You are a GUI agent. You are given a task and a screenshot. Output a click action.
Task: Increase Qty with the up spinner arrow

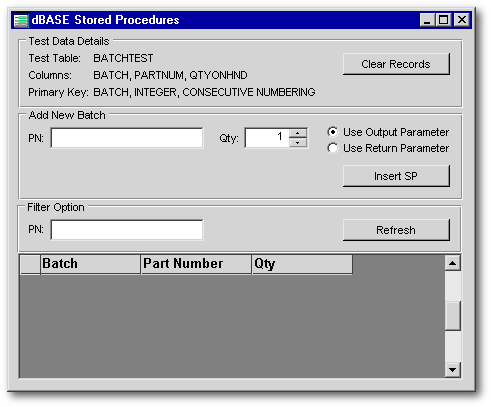(298, 133)
